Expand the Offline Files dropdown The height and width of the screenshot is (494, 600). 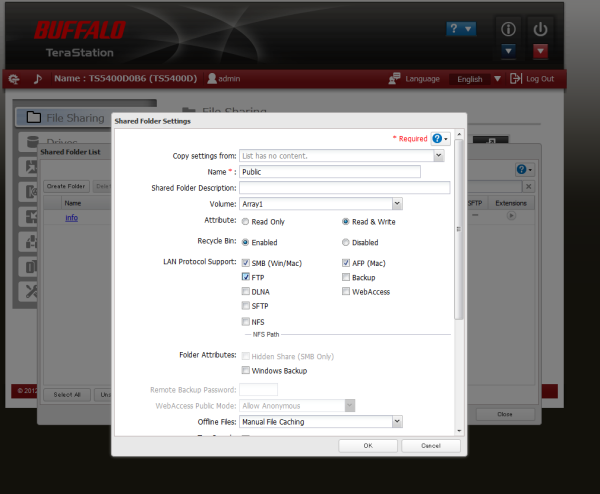click(x=396, y=422)
